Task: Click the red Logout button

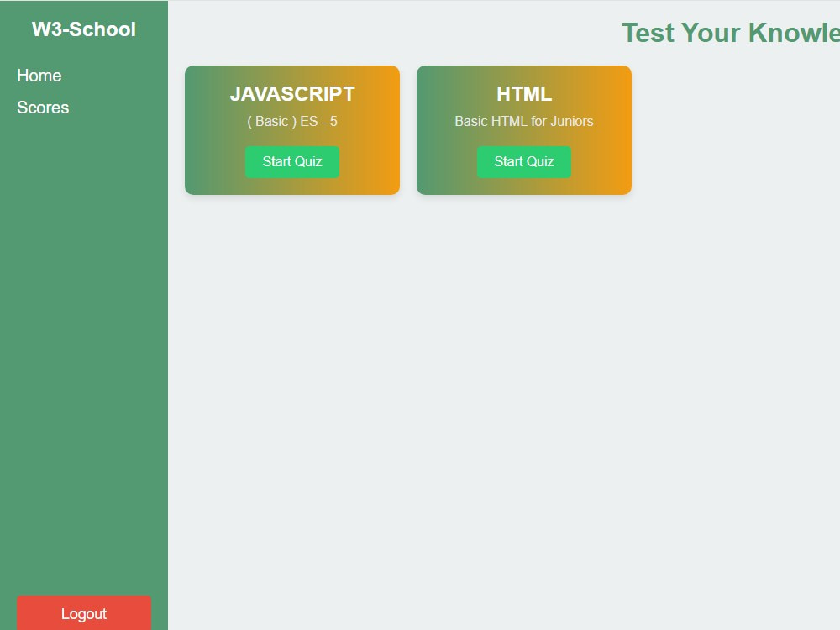Action: (x=84, y=613)
